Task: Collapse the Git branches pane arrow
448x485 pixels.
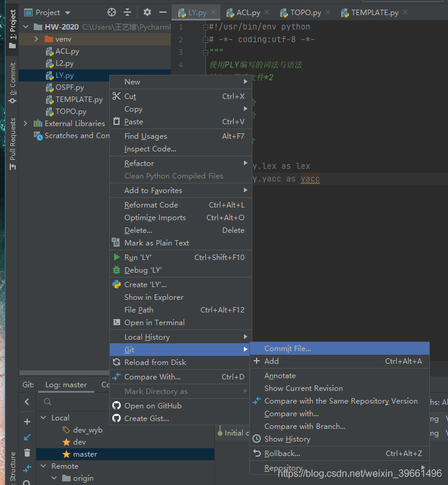Action: pyautogui.click(x=27, y=402)
